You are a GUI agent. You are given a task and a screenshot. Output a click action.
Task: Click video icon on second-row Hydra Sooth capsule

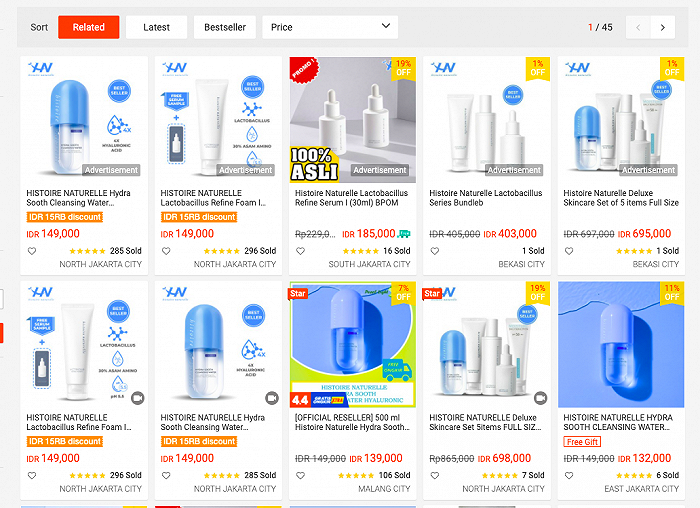[x=272, y=398]
